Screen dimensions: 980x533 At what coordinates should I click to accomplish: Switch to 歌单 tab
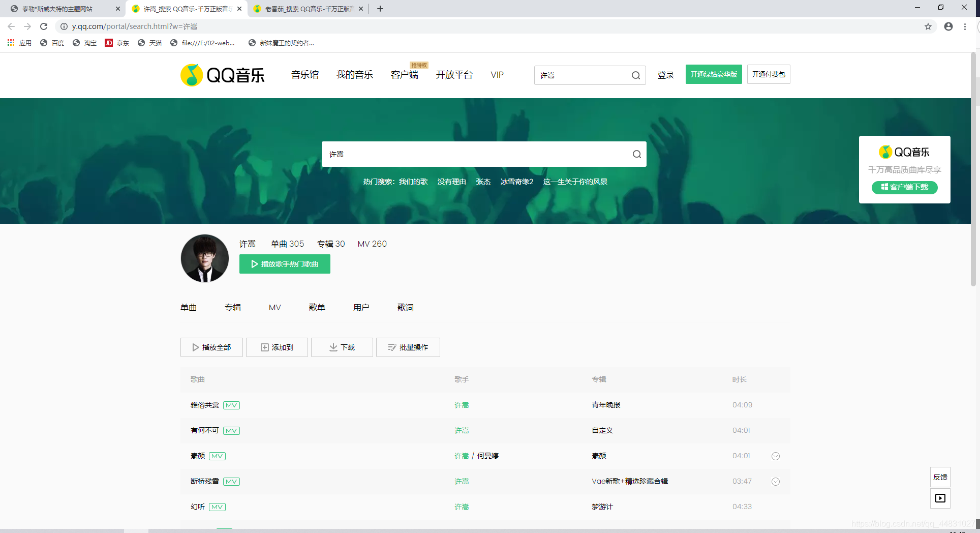[317, 308]
